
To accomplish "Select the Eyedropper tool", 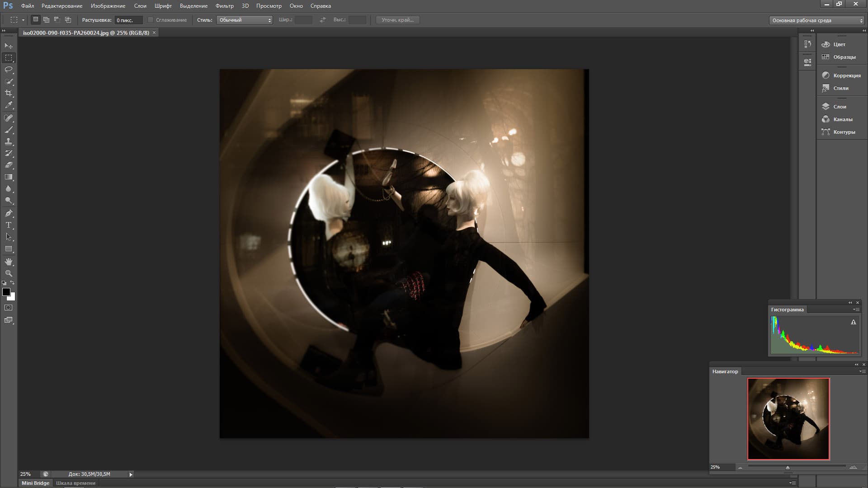I will pyautogui.click(x=9, y=105).
